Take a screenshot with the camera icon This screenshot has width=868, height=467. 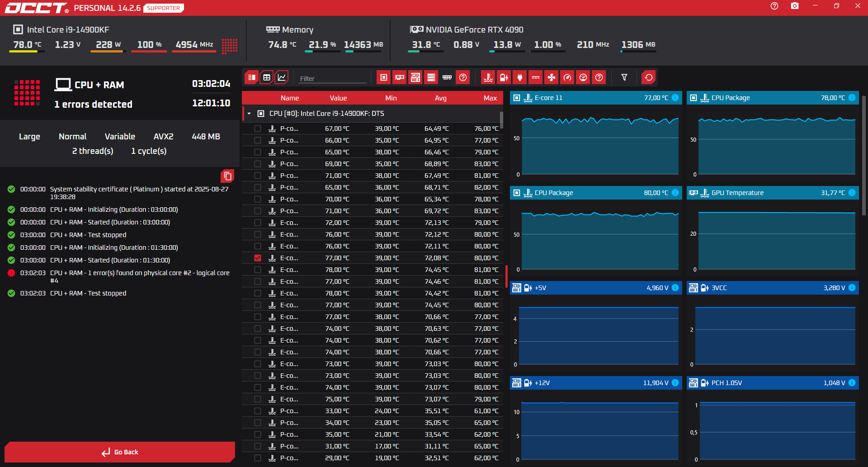point(795,6)
